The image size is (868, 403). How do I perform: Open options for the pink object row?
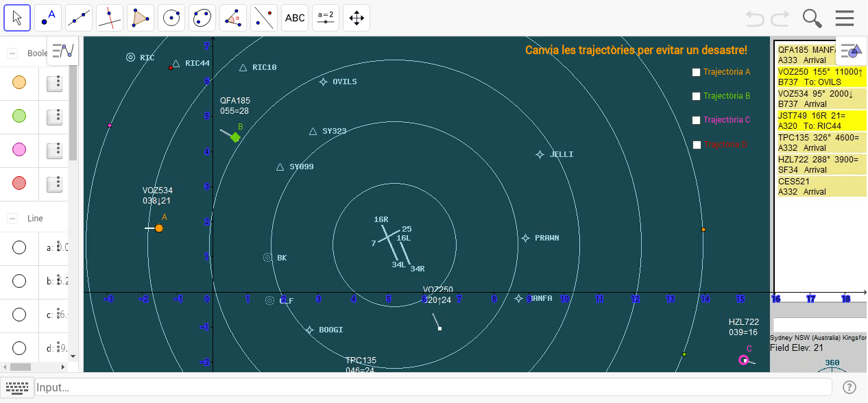pyautogui.click(x=55, y=150)
